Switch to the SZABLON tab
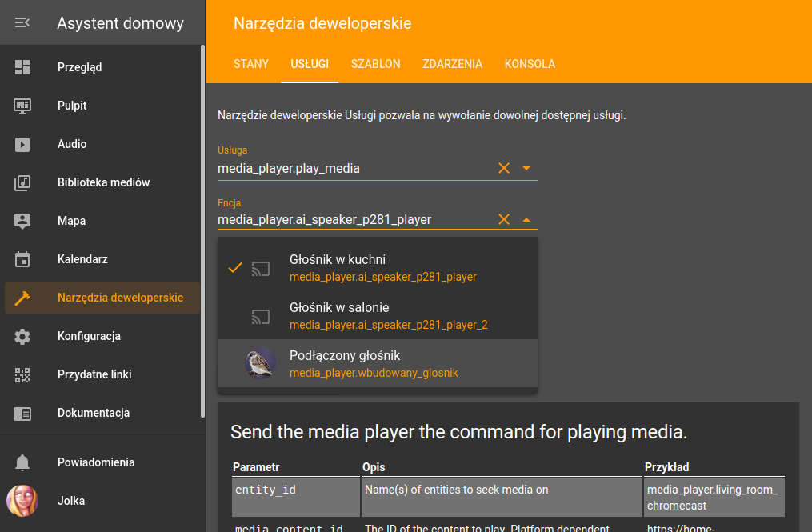 [x=375, y=64]
